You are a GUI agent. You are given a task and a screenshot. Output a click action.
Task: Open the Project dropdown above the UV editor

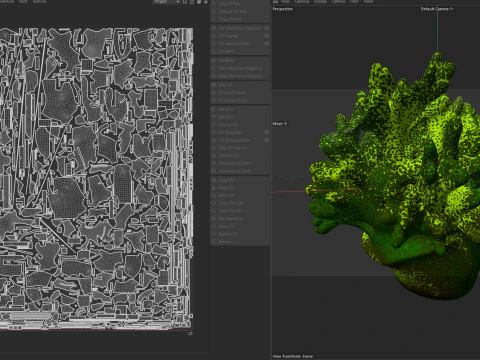[x=166, y=2]
